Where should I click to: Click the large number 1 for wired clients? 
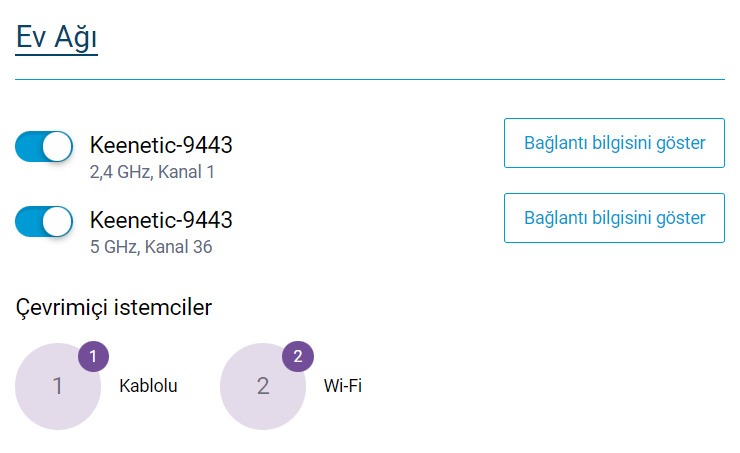point(57,386)
